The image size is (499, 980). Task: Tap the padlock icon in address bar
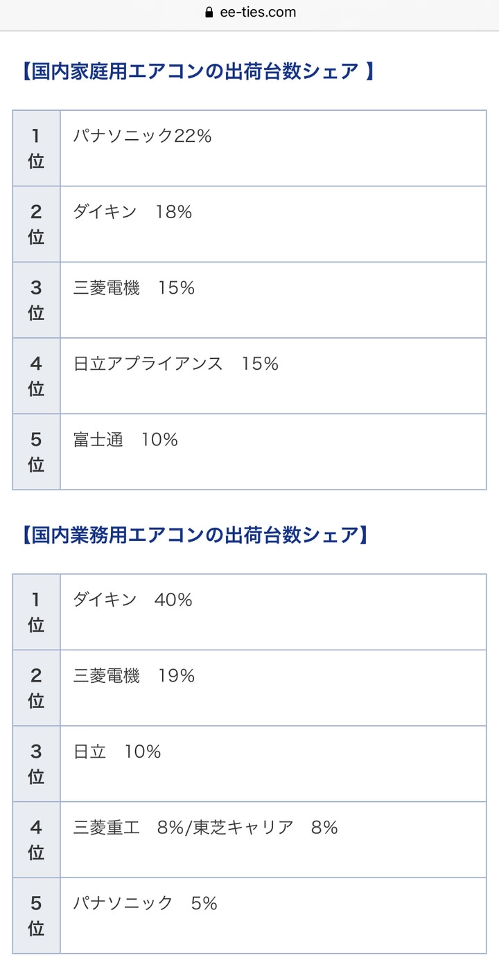208,12
